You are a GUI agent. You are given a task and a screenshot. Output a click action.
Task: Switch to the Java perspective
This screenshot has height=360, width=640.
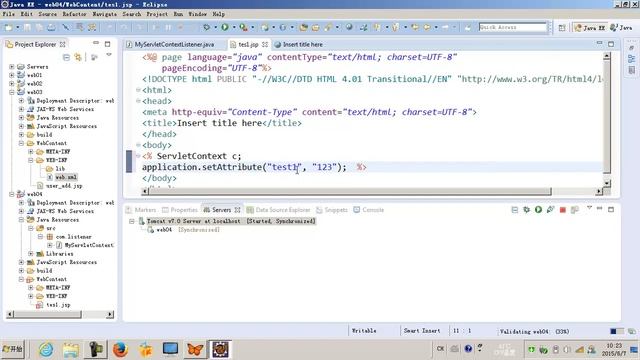tap(621, 28)
